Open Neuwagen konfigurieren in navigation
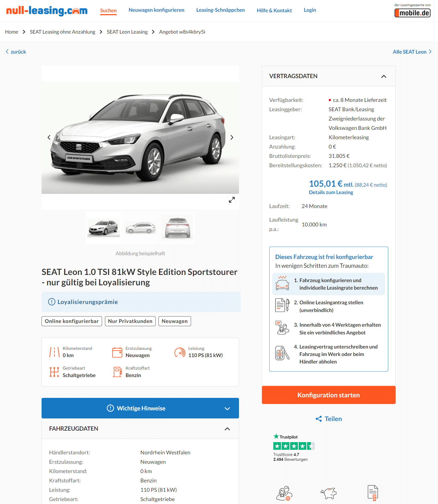The image size is (438, 504). click(156, 10)
